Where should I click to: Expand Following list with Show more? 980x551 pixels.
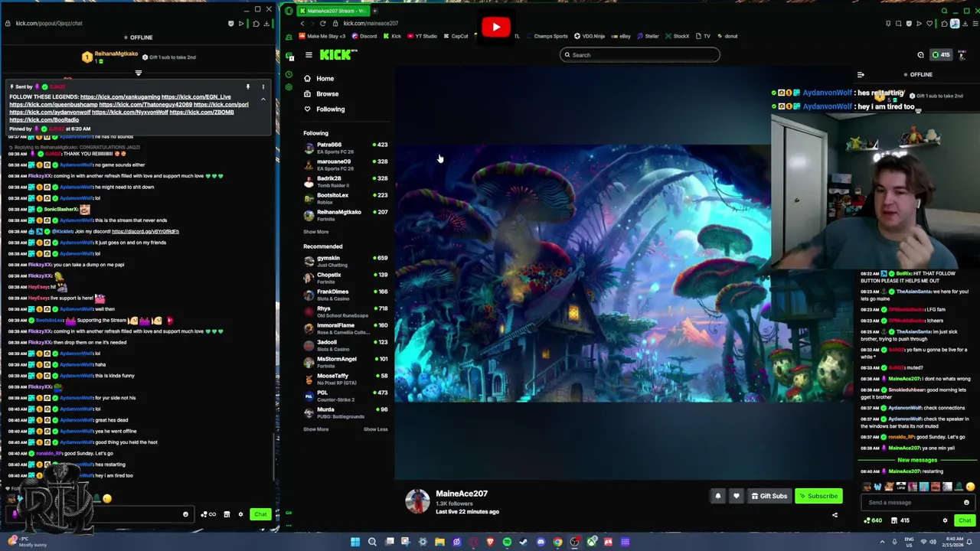pos(315,232)
